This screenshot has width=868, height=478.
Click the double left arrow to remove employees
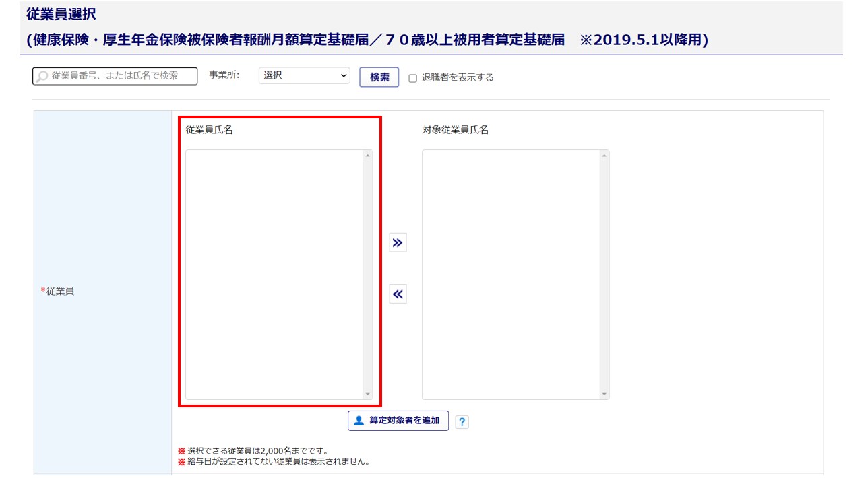pyautogui.click(x=398, y=294)
